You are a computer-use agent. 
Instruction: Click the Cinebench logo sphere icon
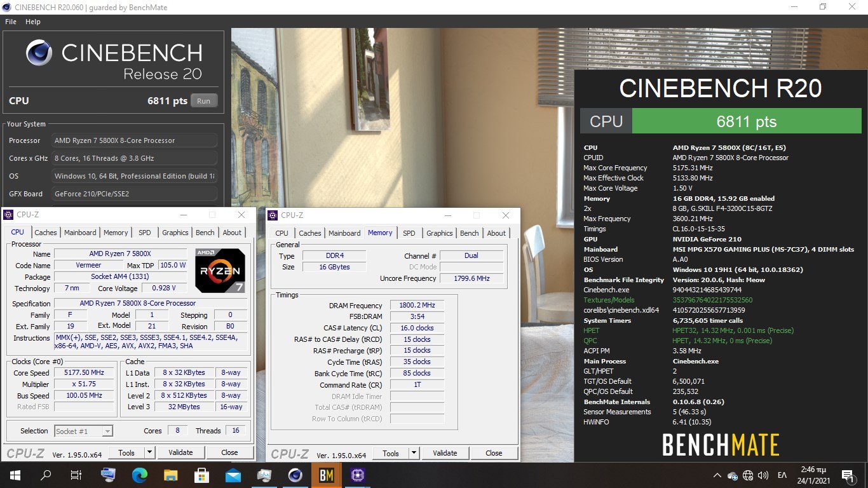coord(39,53)
